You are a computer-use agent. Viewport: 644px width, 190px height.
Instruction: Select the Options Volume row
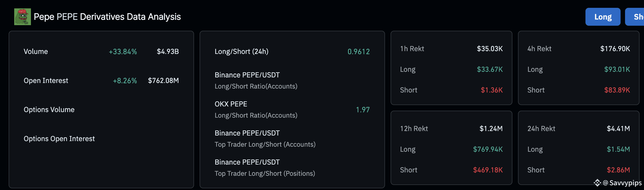point(101,110)
